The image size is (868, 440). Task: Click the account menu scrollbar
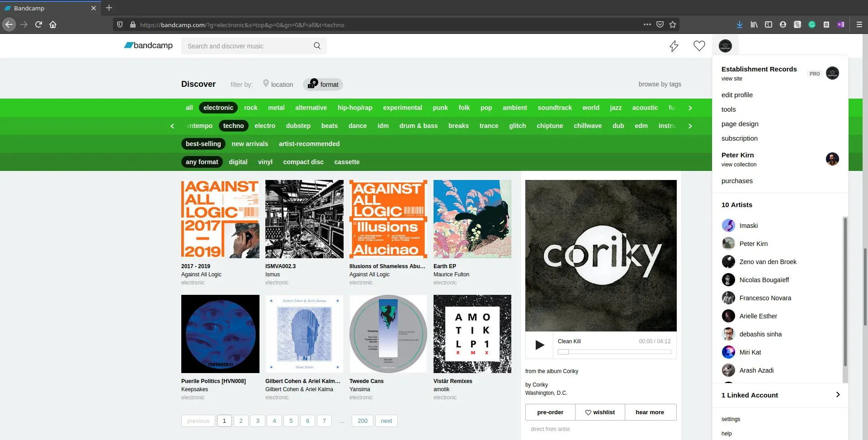point(845,291)
